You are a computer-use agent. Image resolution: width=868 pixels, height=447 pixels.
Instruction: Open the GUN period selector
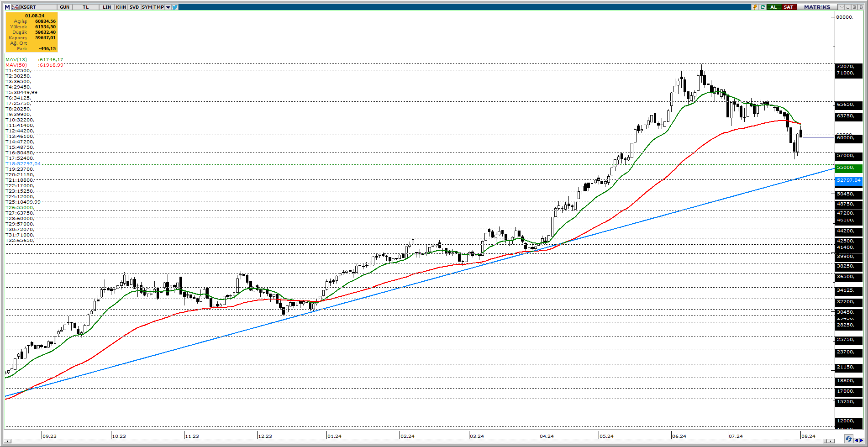click(65, 7)
